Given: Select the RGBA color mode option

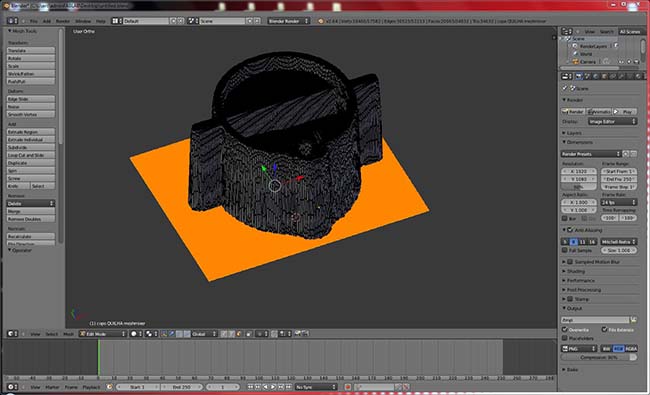Looking at the screenshot, I should pos(631,349).
